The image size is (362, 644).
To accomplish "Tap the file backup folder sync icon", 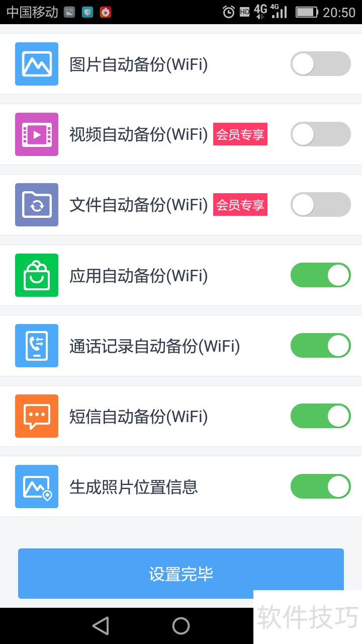I will click(37, 205).
